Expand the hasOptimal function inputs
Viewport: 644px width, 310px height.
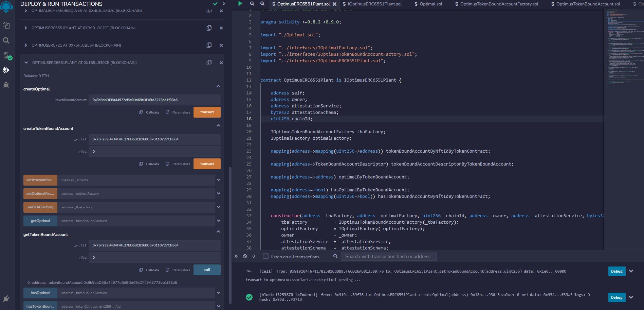click(x=219, y=293)
